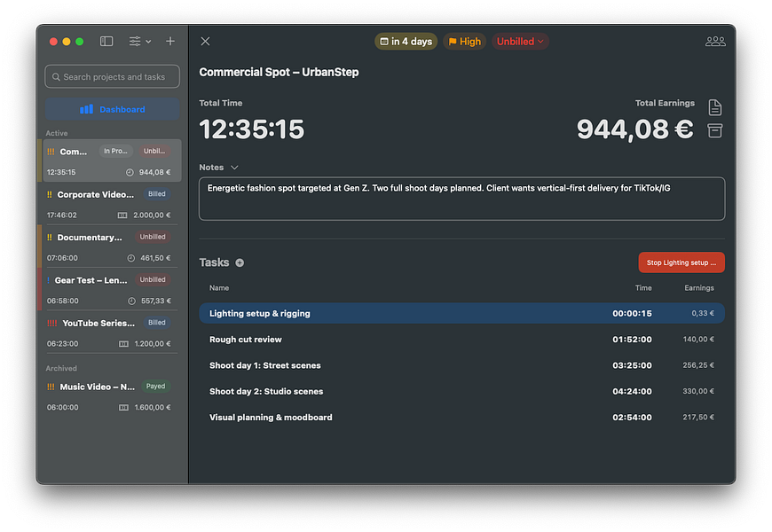Click the Unbilled badge on Documentary
This screenshot has width=772, height=532.
pos(153,237)
